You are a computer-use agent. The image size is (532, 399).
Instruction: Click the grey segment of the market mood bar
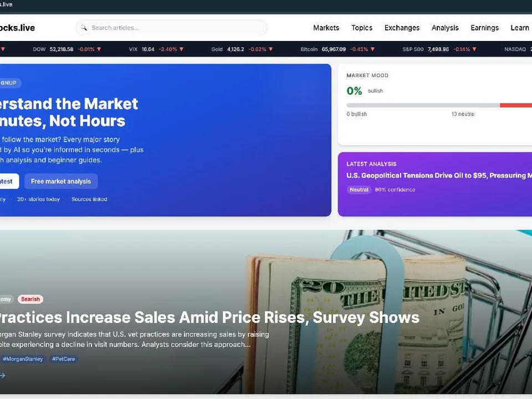click(x=423, y=105)
